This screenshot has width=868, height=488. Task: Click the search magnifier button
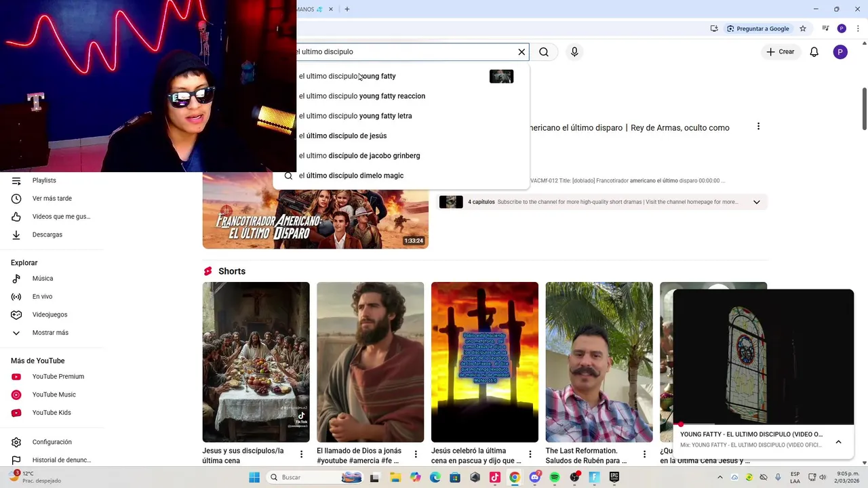[544, 52]
